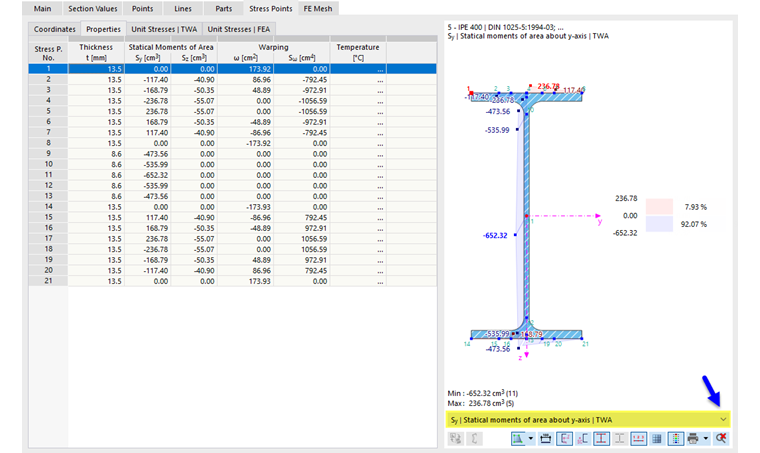The height and width of the screenshot is (453, 760).
Task: Select stress point row number 11
Action: click(x=48, y=175)
